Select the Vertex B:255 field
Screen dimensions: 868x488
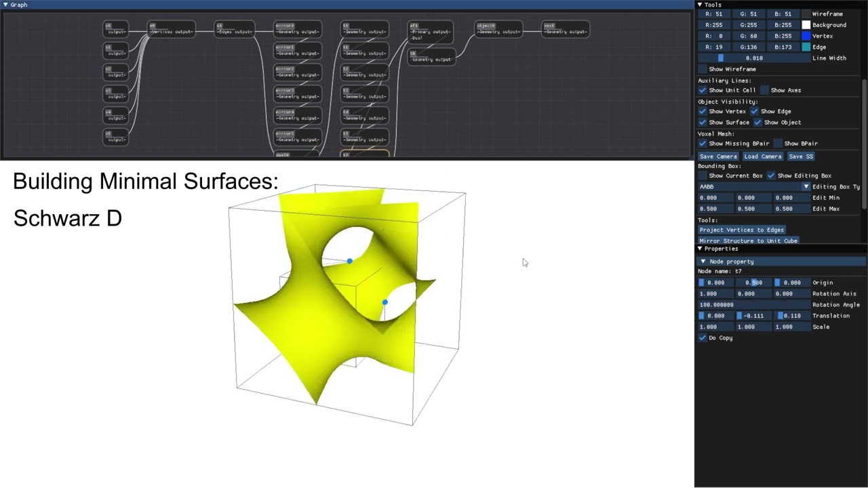tap(783, 36)
